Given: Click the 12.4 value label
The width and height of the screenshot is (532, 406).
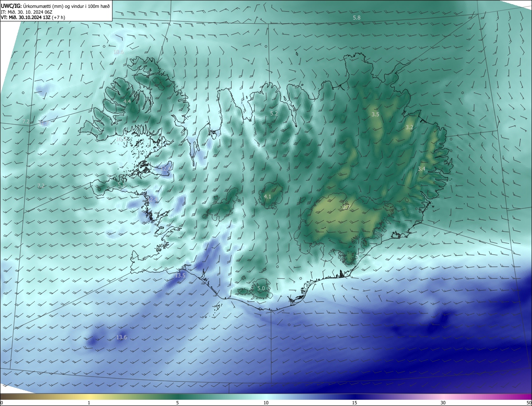Looking at the screenshot, I should [152, 199].
